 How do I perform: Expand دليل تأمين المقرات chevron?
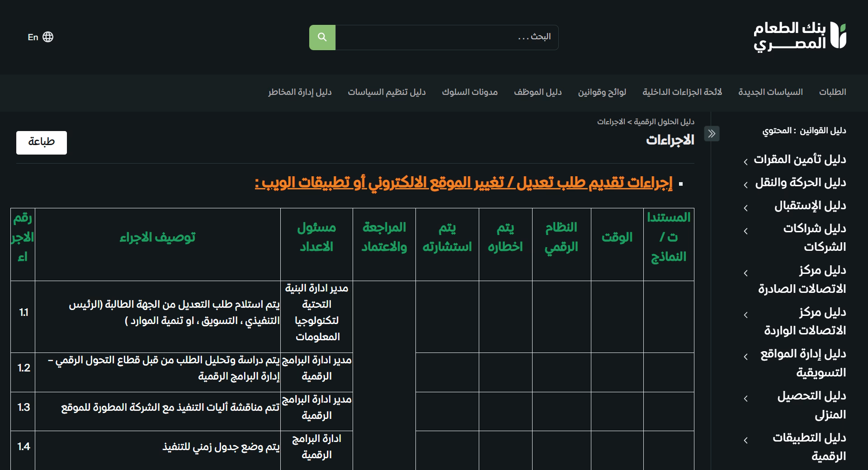pos(745,161)
